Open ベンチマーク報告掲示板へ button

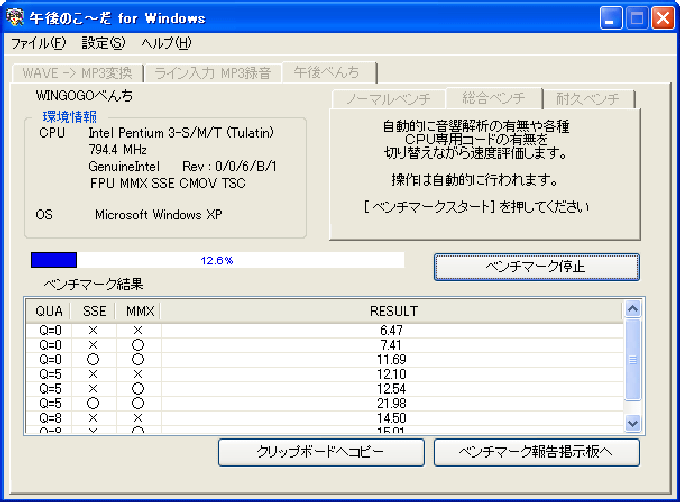click(x=536, y=453)
